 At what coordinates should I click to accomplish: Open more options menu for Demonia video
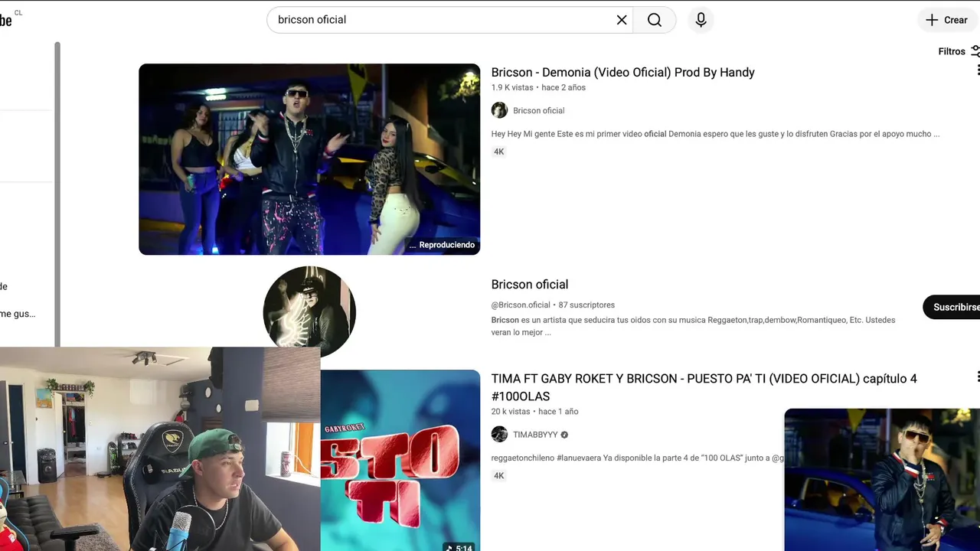[x=977, y=70]
